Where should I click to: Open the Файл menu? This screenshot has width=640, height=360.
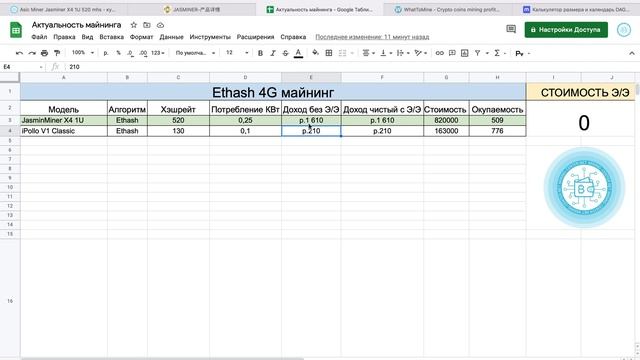pos(39,37)
